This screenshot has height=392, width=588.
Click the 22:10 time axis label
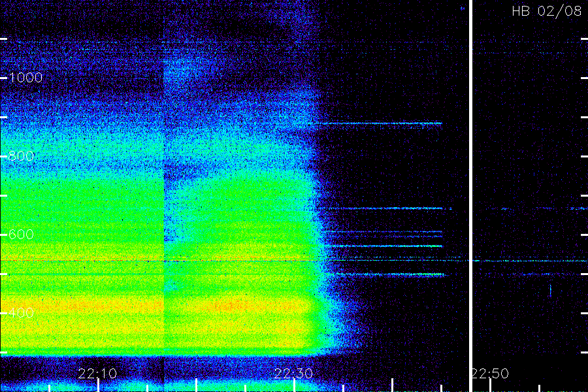click(x=97, y=374)
